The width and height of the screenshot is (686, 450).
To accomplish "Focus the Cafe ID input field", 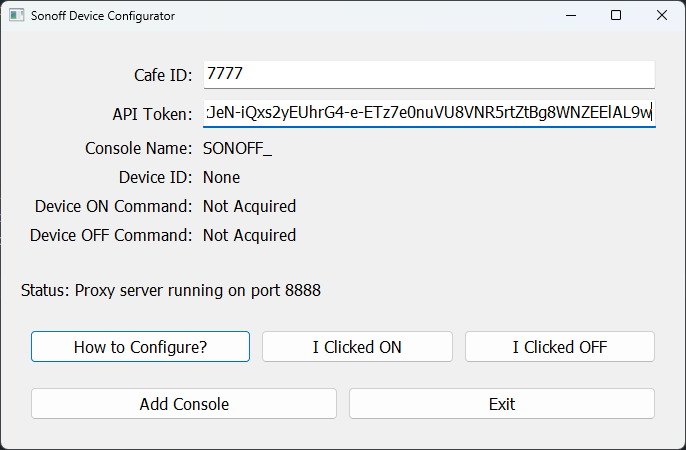I will [x=428, y=74].
